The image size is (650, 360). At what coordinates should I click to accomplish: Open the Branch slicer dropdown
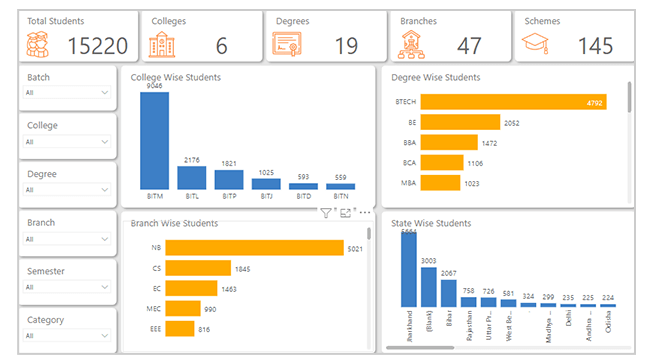pyautogui.click(x=66, y=239)
